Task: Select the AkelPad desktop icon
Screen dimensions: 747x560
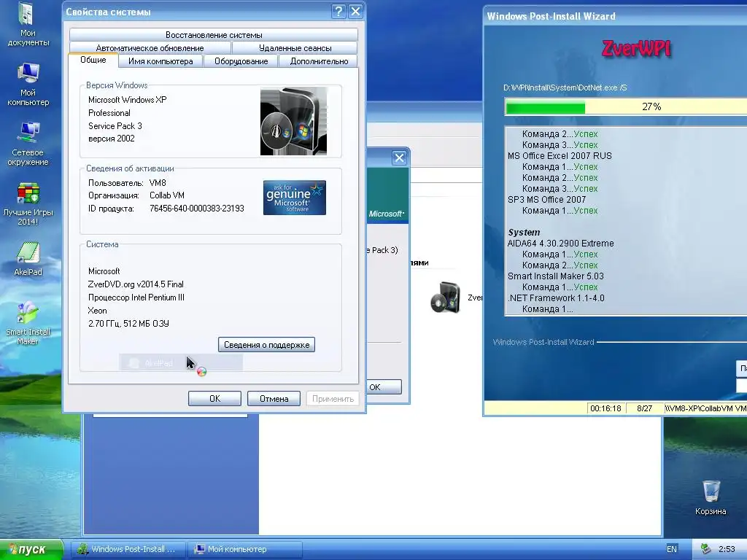Action: coord(28,259)
